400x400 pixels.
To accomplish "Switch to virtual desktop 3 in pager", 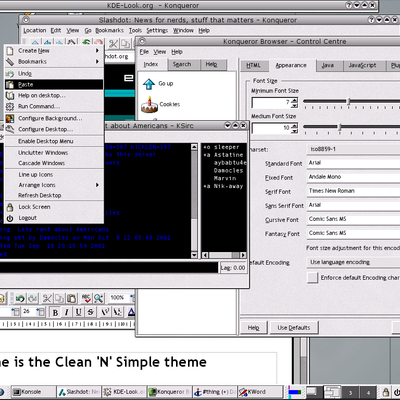I will click(x=350, y=392).
